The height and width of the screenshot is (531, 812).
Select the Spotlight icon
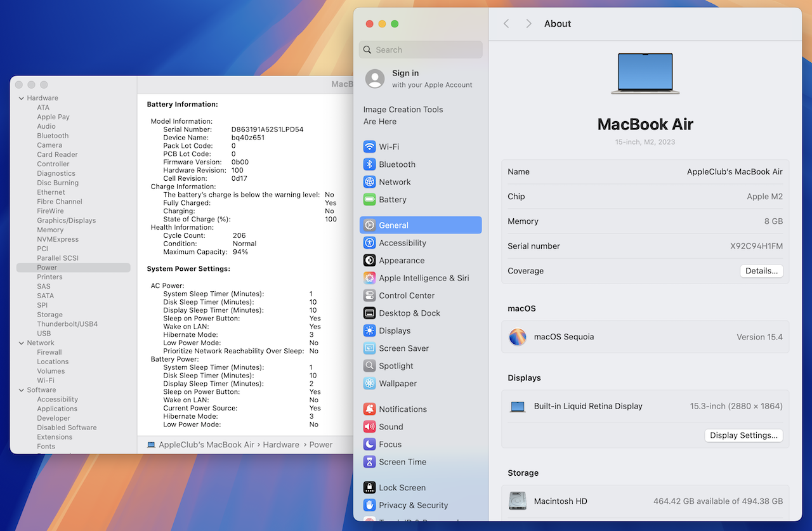pyautogui.click(x=369, y=366)
